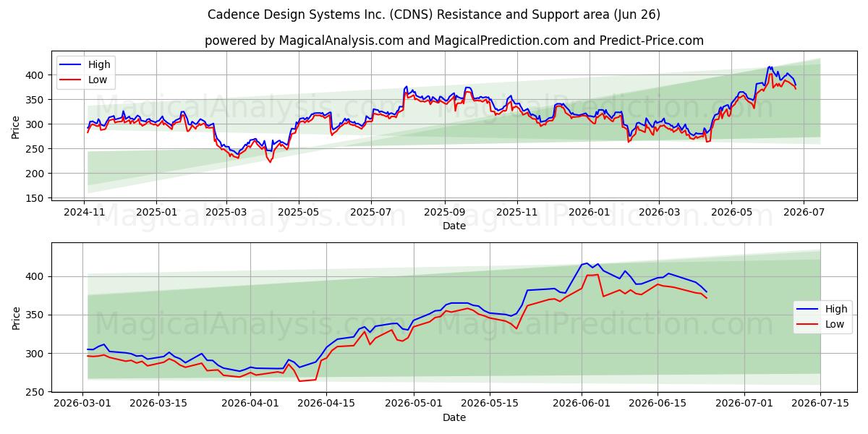This screenshot has width=868, height=434.
Task: Click the '2025-05' date tick label
Action: tap(298, 213)
